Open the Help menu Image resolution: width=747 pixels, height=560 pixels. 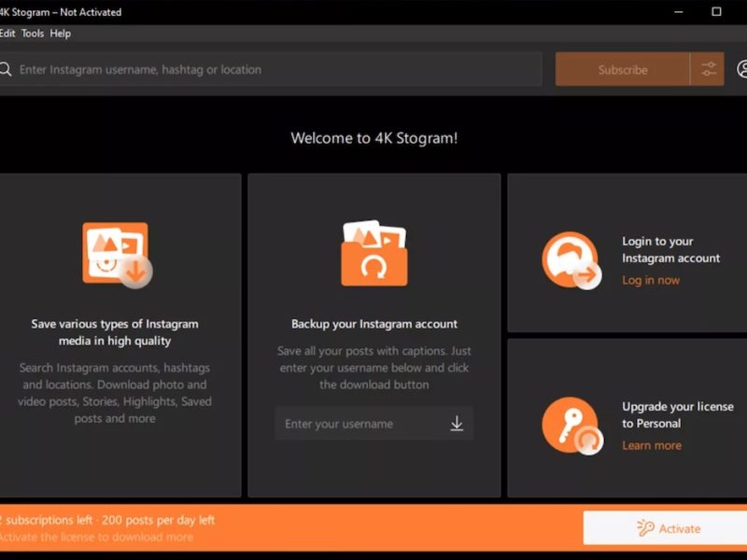(60, 34)
